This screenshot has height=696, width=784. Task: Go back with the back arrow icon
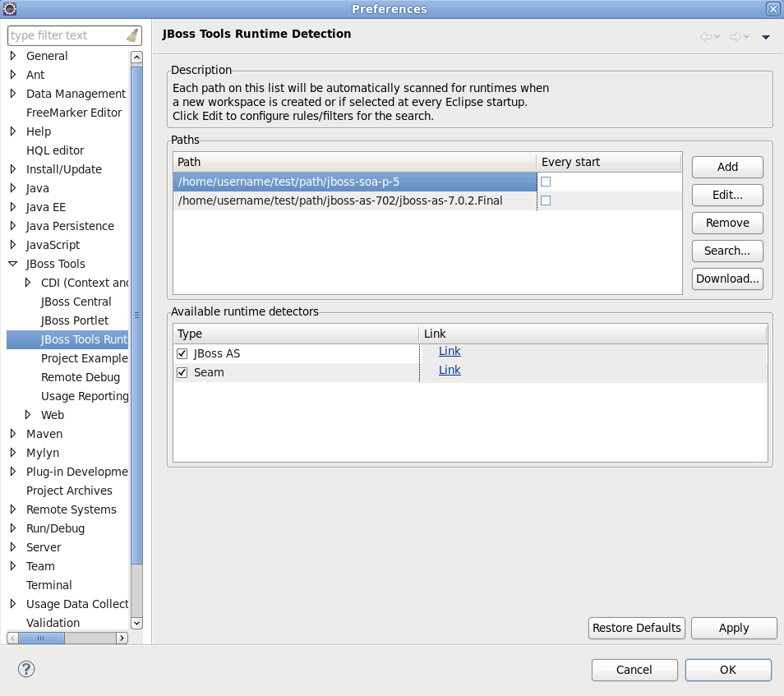tap(705, 36)
